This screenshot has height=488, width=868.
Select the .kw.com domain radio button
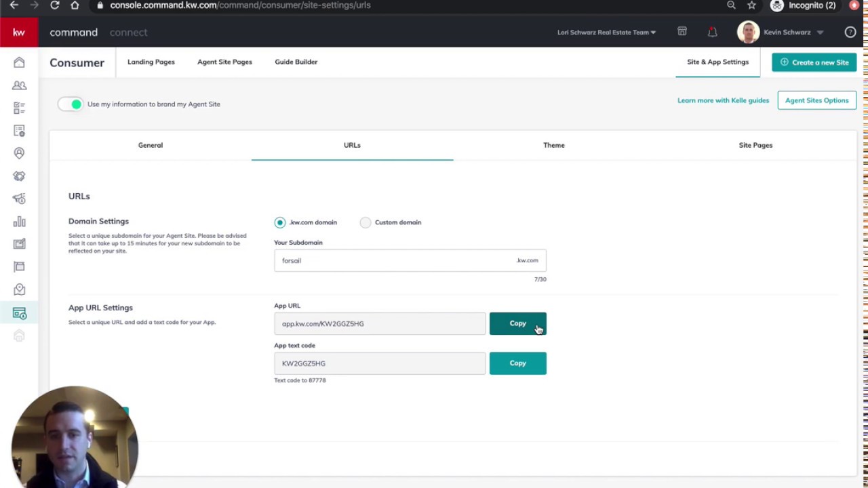click(x=280, y=222)
